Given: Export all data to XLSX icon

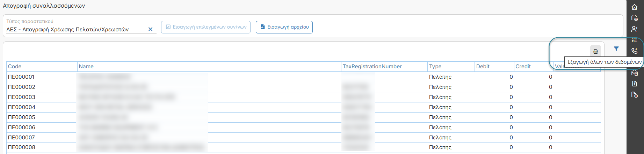Looking at the screenshot, I should point(595,51).
